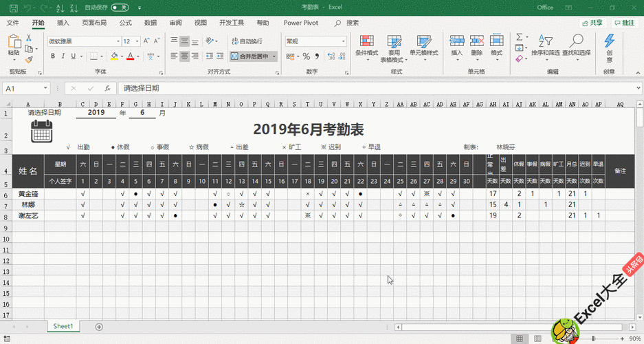Switch to Data (数据) tab

[x=151, y=23]
